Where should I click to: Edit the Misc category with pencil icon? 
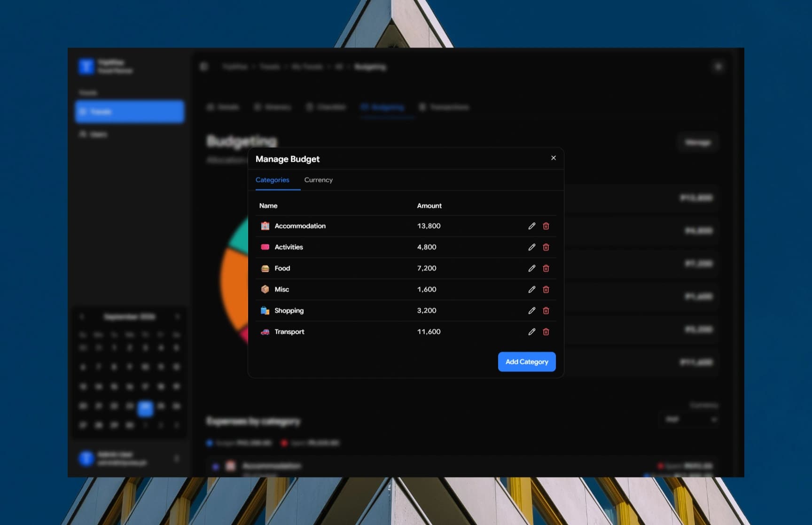point(531,290)
